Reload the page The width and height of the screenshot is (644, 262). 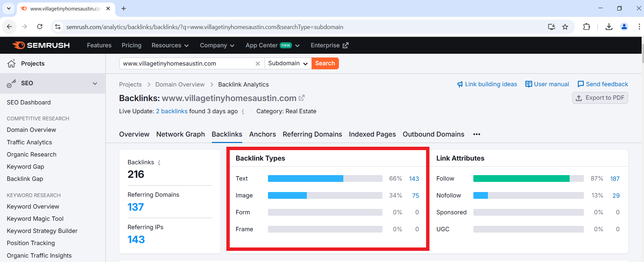click(x=40, y=27)
